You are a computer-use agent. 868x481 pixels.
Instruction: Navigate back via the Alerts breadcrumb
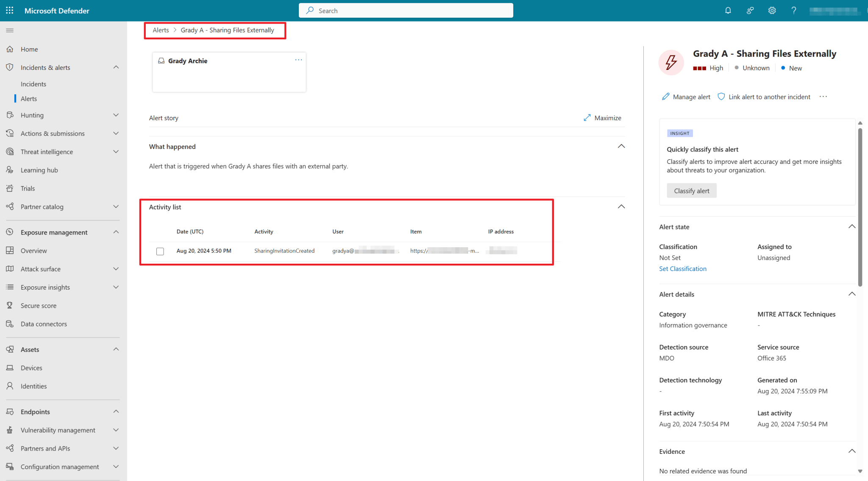tap(161, 30)
